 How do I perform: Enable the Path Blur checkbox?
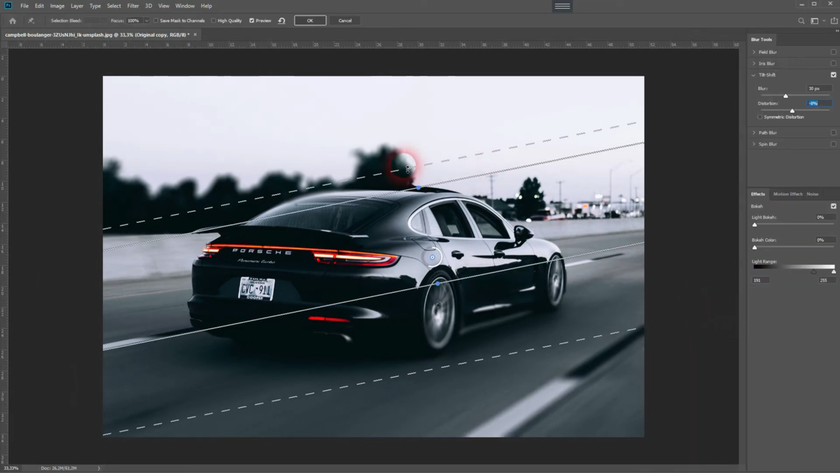(x=834, y=132)
